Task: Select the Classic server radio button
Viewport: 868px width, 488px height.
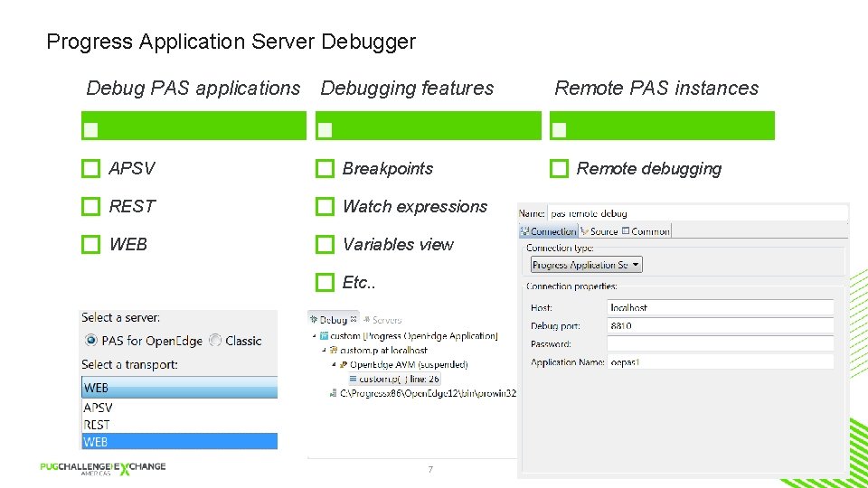Action: 215,341
